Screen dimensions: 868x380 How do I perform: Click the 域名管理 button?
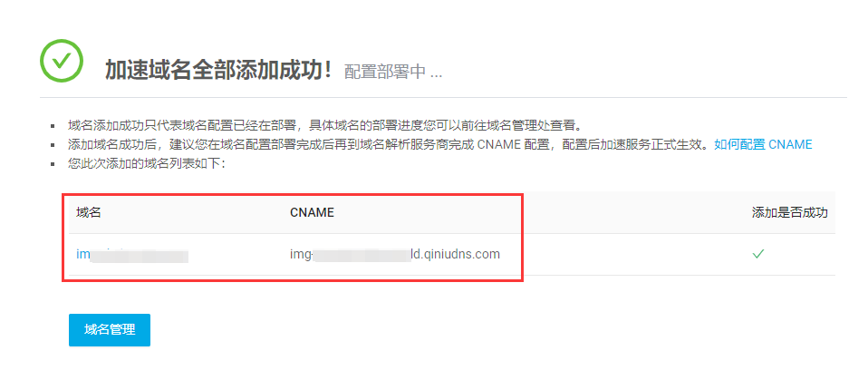pyautogui.click(x=110, y=330)
